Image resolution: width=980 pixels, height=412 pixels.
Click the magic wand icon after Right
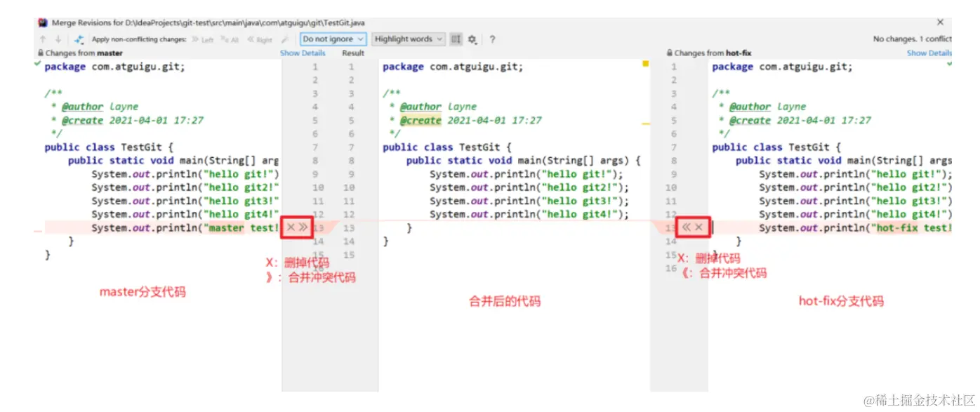tap(284, 40)
